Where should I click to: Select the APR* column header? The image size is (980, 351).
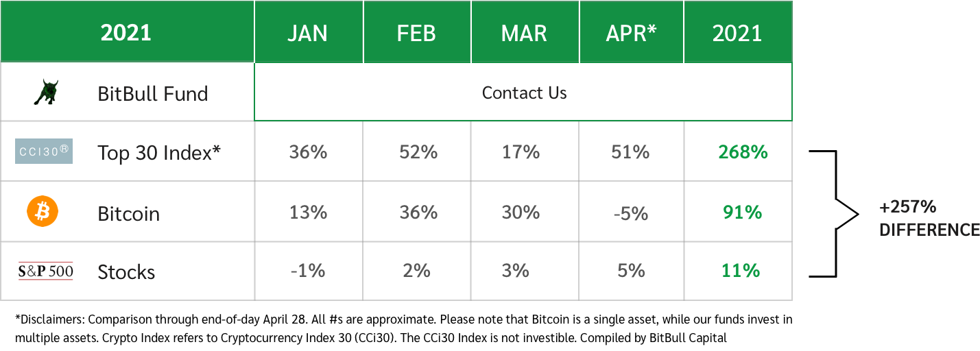[x=632, y=33]
